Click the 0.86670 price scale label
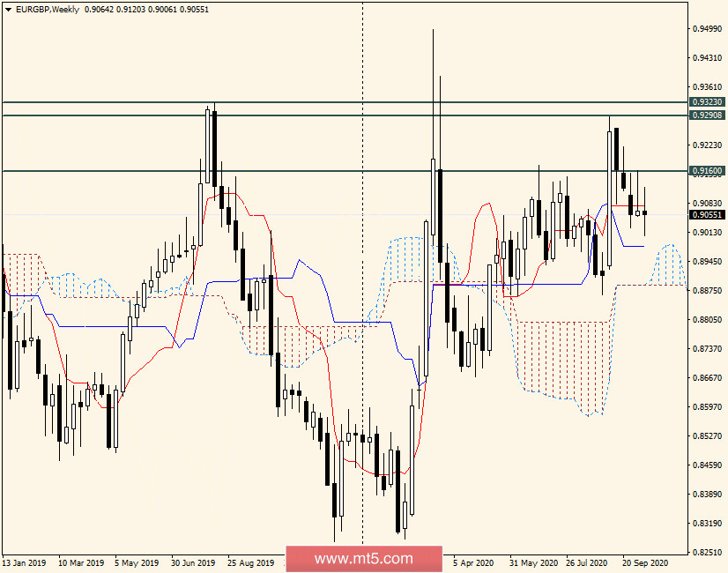Image resolution: width=728 pixels, height=573 pixels. (x=708, y=378)
